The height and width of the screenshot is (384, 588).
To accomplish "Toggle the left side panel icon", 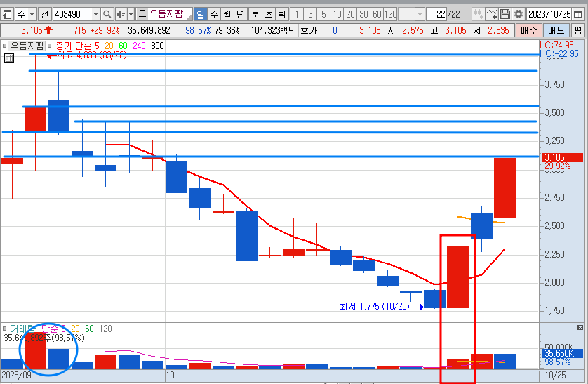I will (7, 14).
